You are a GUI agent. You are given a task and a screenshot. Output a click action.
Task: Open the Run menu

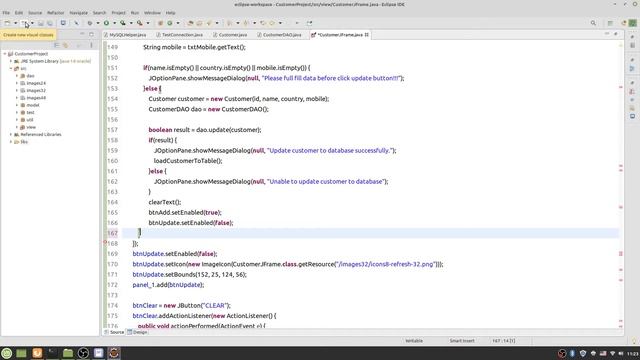135,13
